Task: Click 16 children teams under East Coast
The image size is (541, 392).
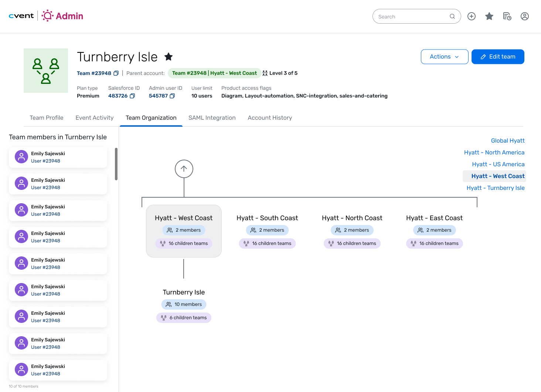Action: (x=435, y=243)
